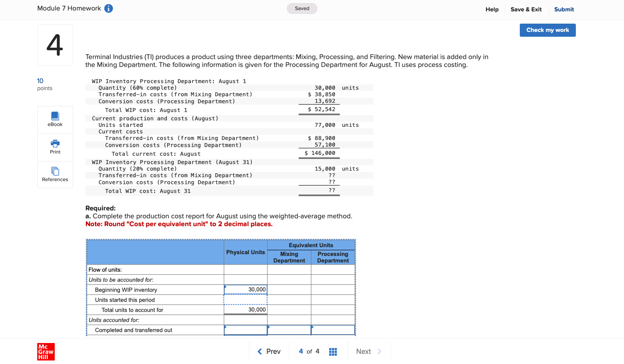Click Save & Exit
Screen dimensions: 624x364
(x=526, y=9)
